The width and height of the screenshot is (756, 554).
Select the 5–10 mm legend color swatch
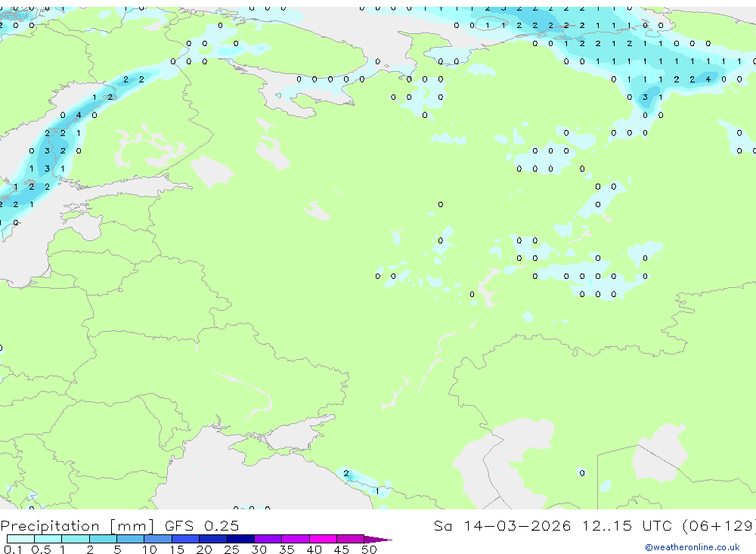[x=131, y=539]
